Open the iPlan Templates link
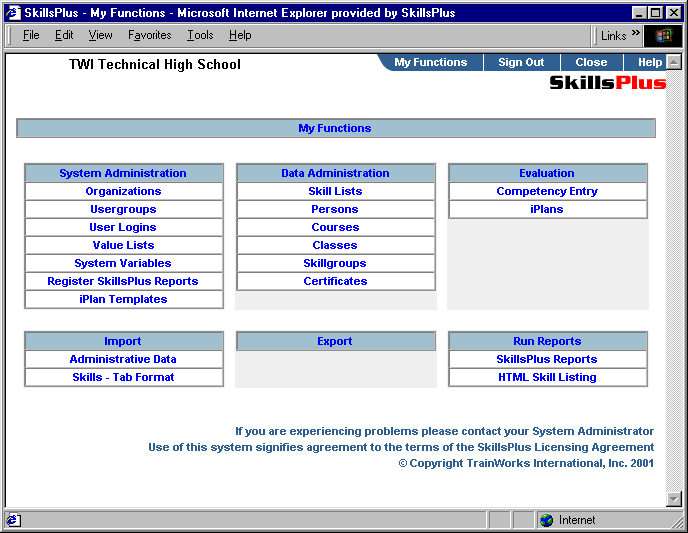 (123, 299)
